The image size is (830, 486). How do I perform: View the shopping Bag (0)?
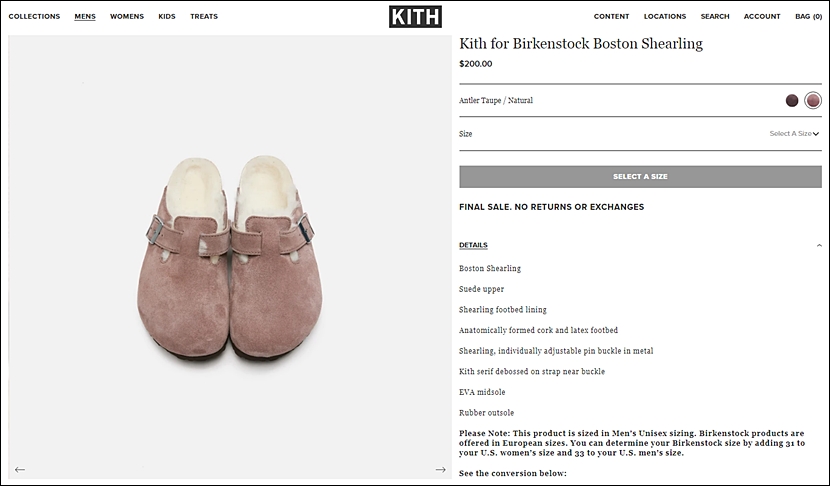tap(808, 16)
